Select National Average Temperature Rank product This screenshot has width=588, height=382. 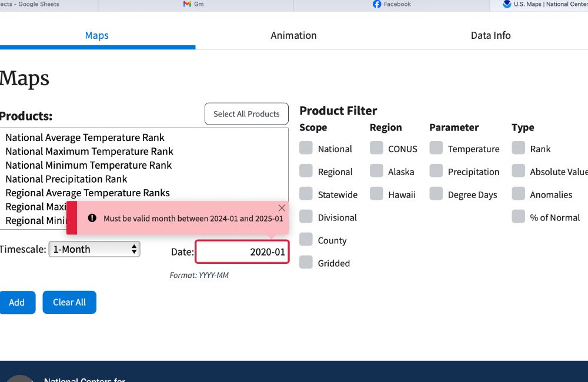pos(144,138)
